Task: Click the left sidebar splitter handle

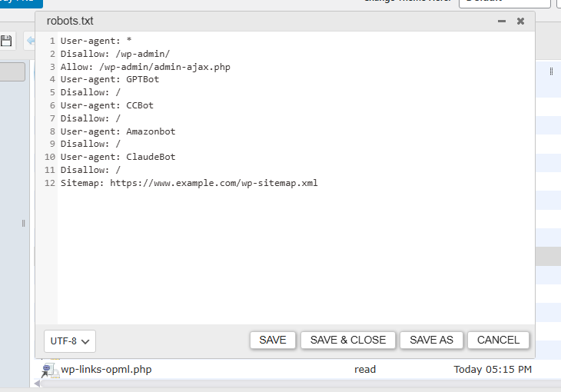Action: (23, 224)
